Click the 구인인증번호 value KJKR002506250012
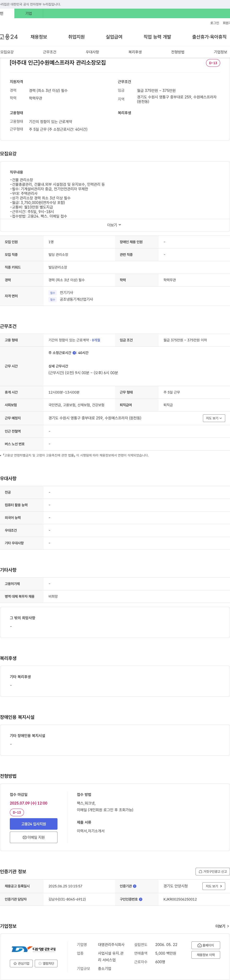Image resolution: width=230 pixels, height=980 pixels. coord(180,899)
